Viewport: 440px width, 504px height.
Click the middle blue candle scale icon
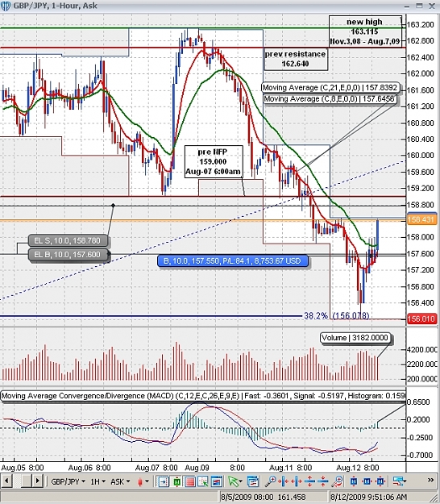(367, 481)
